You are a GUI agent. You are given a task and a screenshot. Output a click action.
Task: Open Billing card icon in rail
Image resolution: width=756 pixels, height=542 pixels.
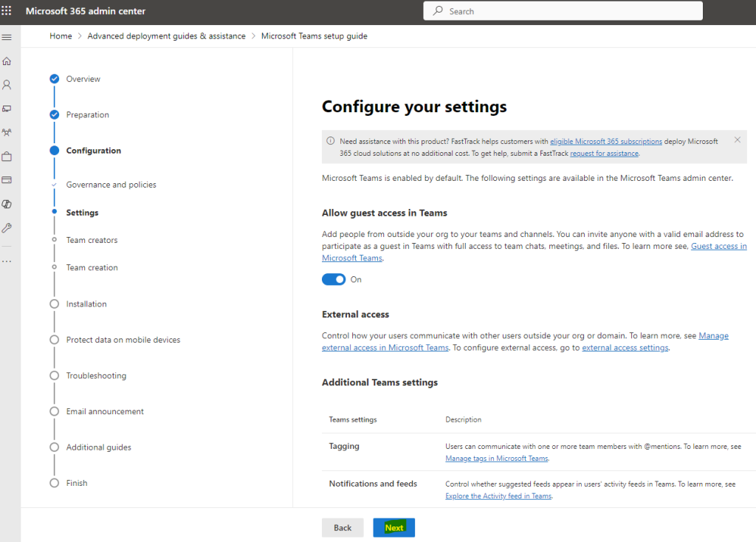[x=7, y=180]
